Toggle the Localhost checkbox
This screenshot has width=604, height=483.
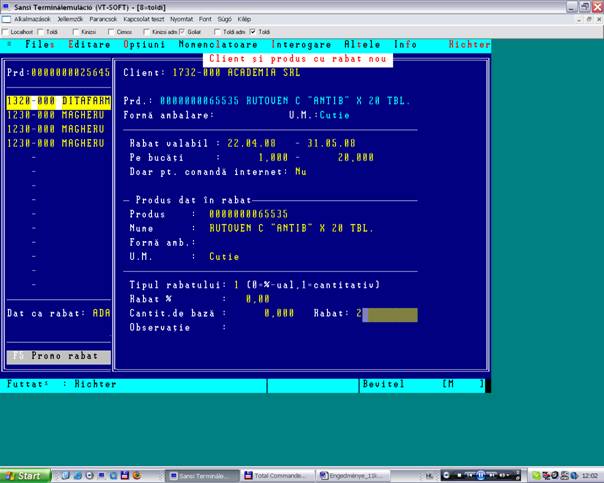(x=5, y=32)
